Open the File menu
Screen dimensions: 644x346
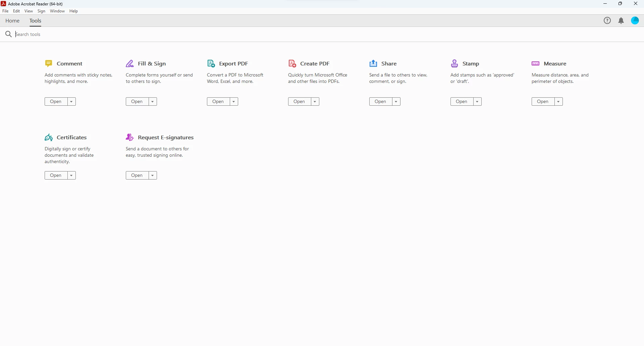(x=5, y=11)
